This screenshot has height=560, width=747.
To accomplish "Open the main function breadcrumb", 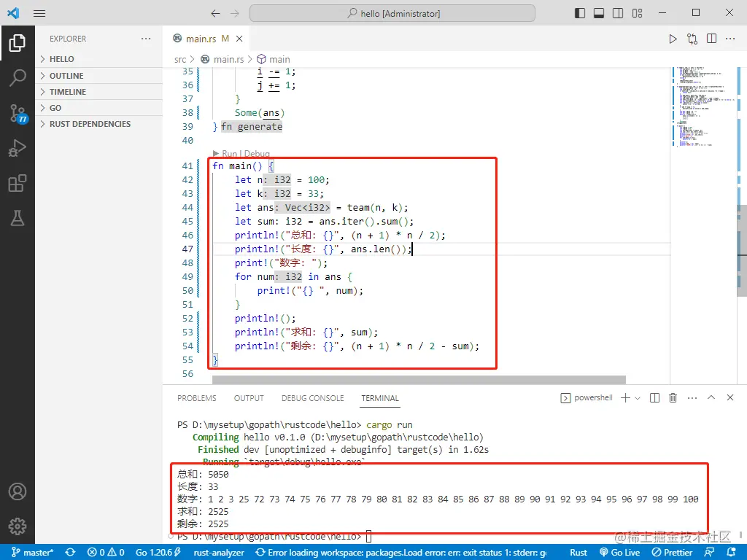I will [x=274, y=59].
